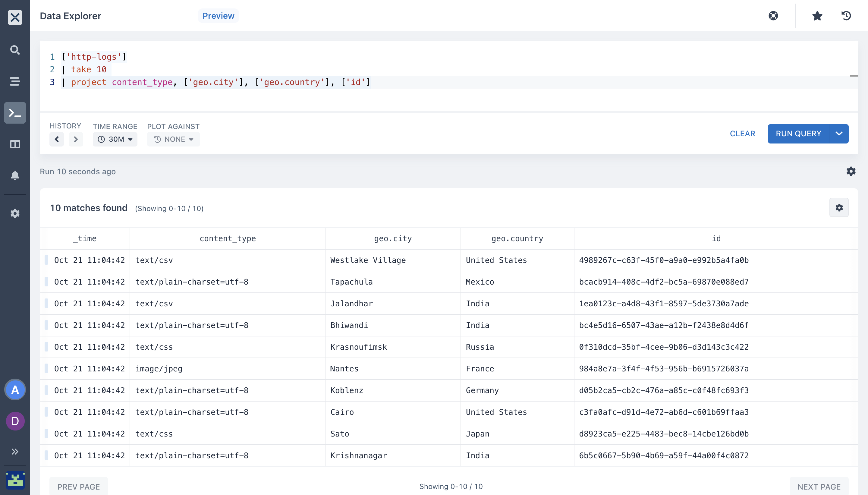Select the query terminal icon in sidebar

click(x=15, y=112)
